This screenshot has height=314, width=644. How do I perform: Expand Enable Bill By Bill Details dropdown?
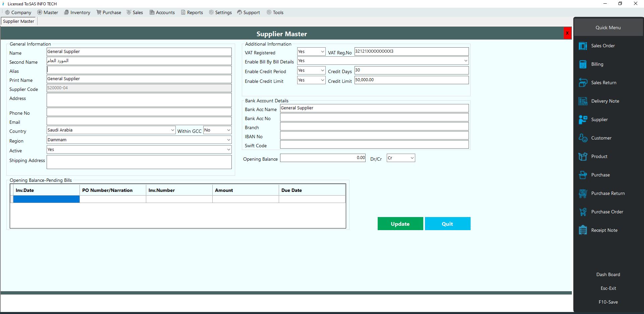(x=466, y=61)
